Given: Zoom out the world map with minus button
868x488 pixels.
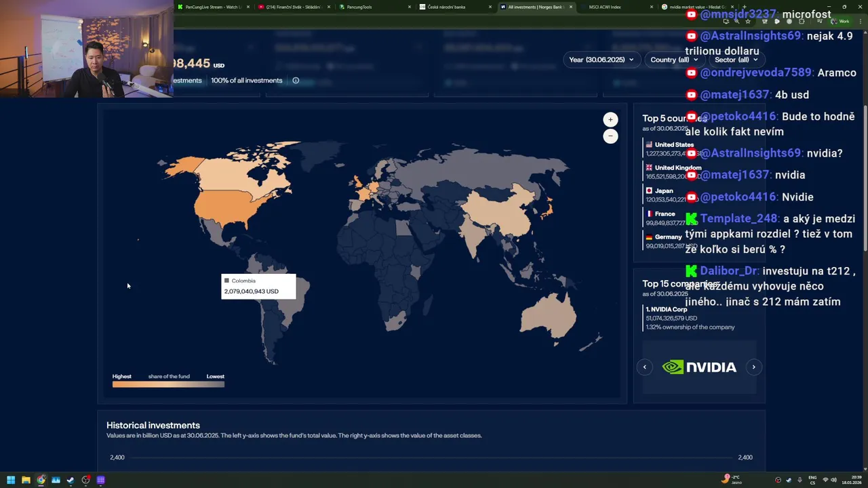Looking at the screenshot, I should tap(610, 136).
